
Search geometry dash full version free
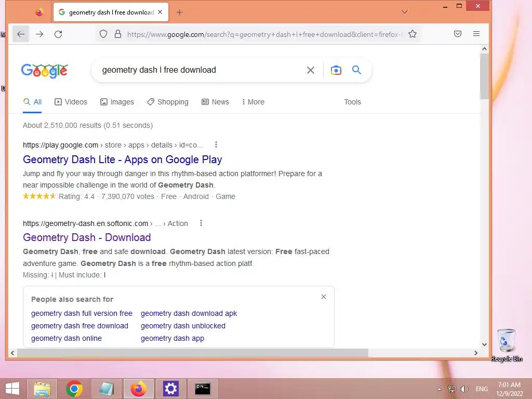[x=82, y=313]
